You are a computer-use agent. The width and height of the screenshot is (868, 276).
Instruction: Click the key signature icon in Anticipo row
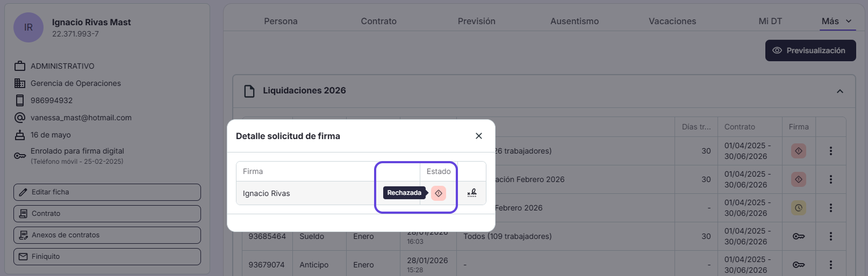pyautogui.click(x=799, y=265)
